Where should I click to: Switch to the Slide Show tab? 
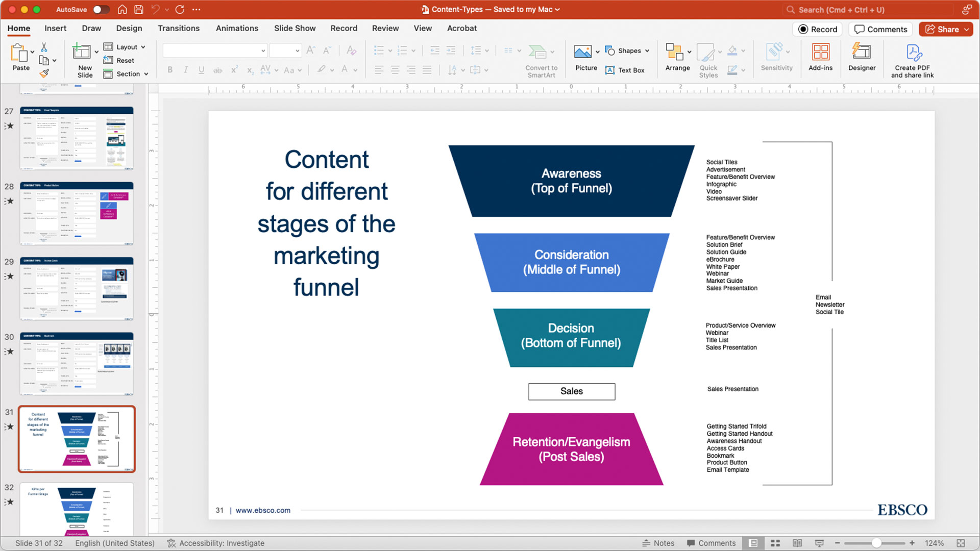(295, 29)
